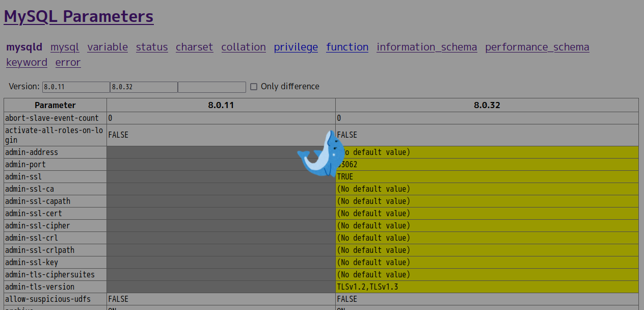Click FALSE under 8.0.11 for activate-all-roles-on-login

click(x=221, y=135)
